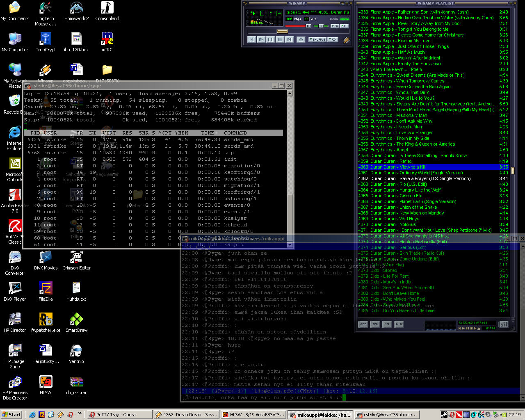The image size is (525, 420).
Task: Click REM button in Winamp playlist
Action: pos(375,324)
